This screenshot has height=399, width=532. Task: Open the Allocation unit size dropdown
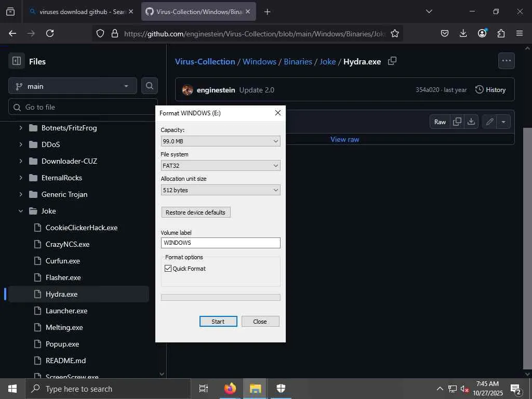click(x=220, y=190)
